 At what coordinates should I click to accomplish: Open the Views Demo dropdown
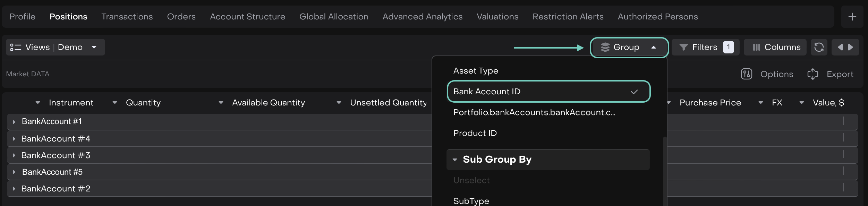[55, 47]
